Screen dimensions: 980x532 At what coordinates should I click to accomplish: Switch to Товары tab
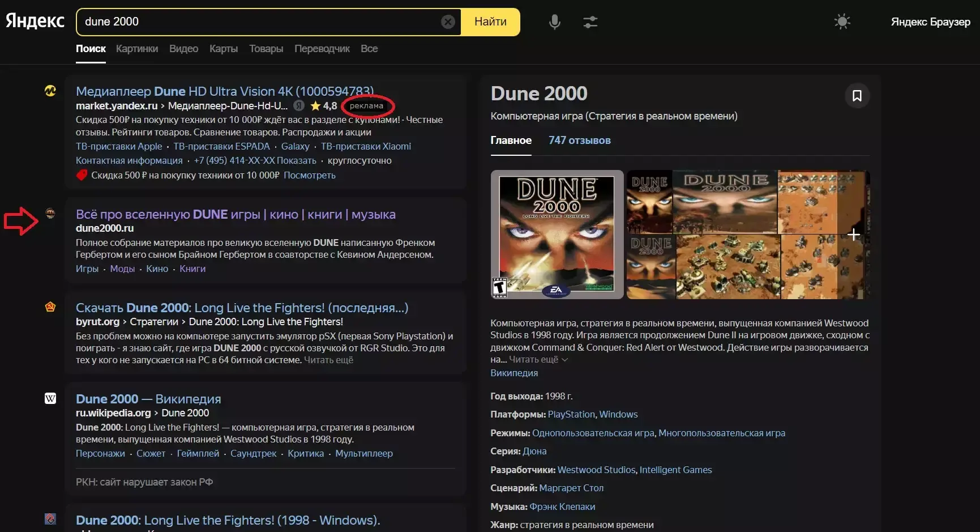(266, 49)
